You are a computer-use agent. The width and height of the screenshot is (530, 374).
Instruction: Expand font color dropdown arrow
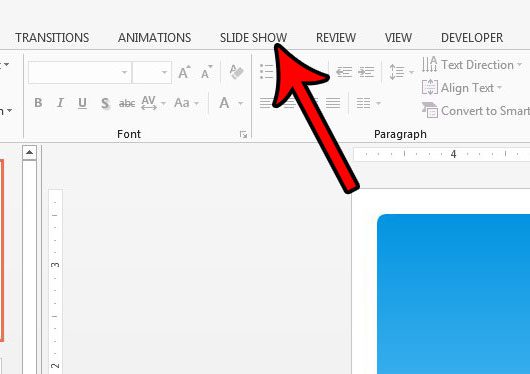(241, 103)
